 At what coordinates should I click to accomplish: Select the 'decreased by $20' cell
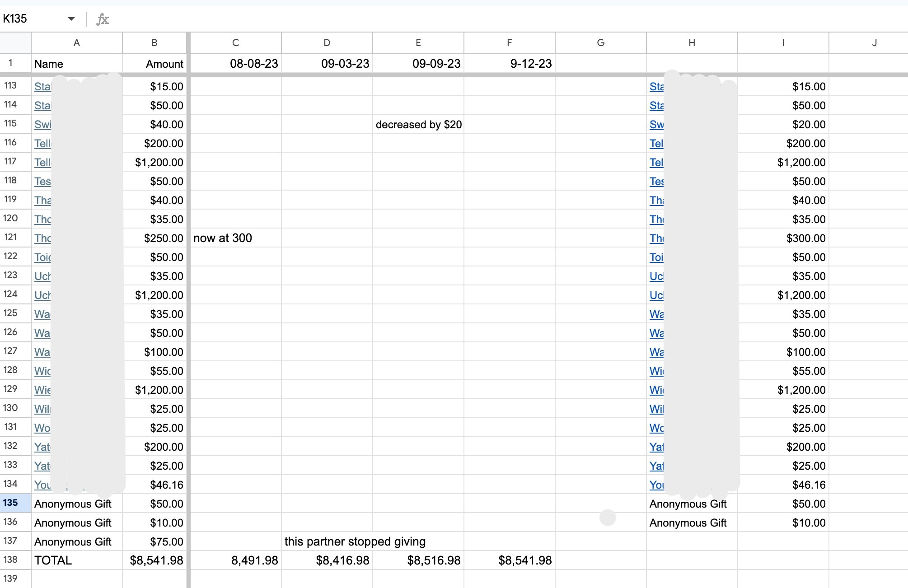click(418, 125)
